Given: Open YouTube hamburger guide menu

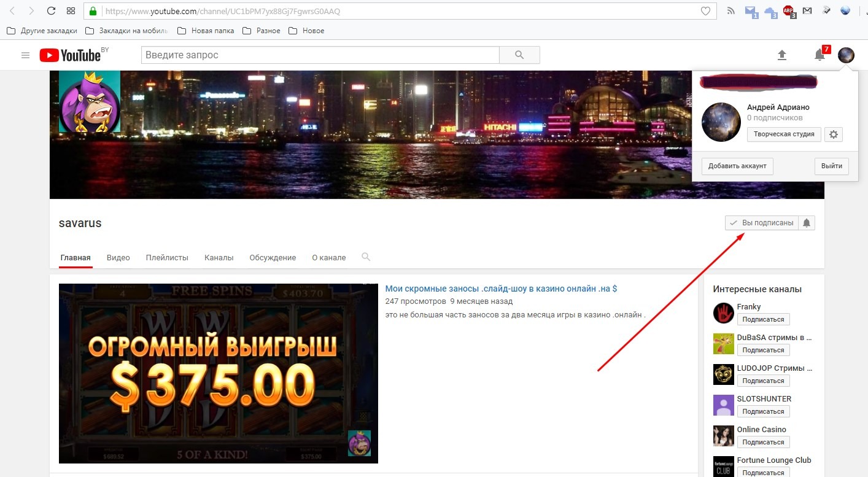Looking at the screenshot, I should pyautogui.click(x=25, y=55).
